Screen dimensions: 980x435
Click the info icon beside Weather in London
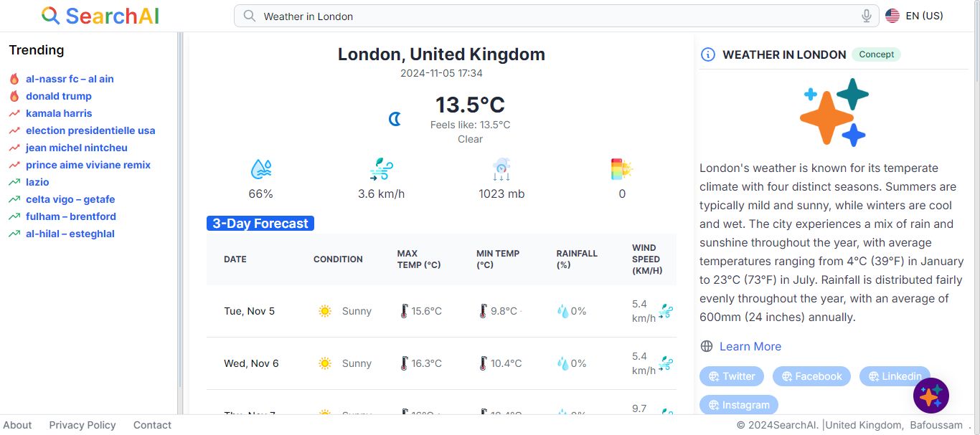708,54
